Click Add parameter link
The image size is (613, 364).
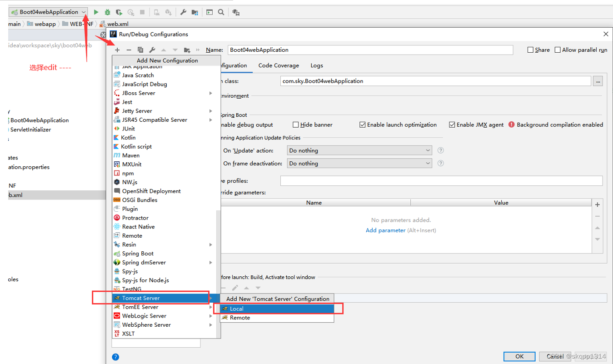(385, 230)
